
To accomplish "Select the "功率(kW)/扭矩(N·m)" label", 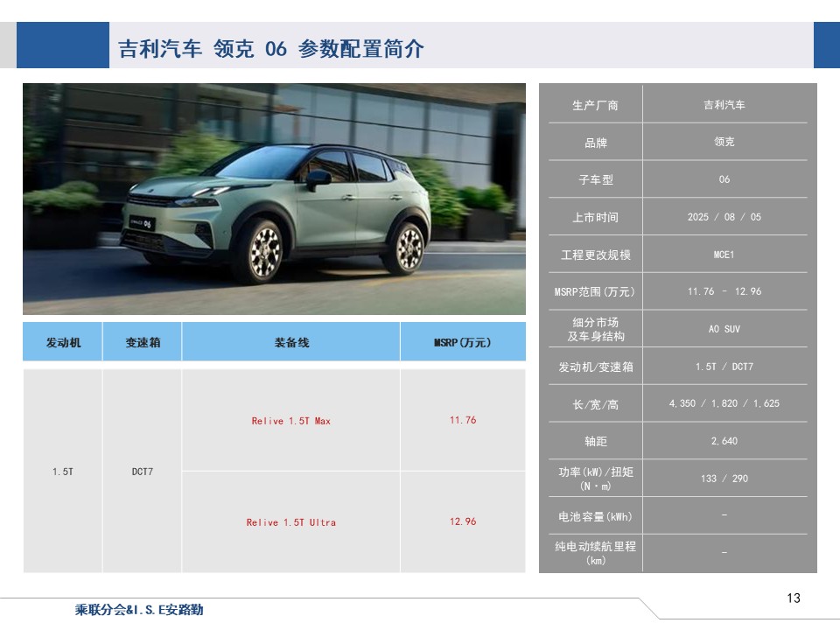I will click(595, 479).
